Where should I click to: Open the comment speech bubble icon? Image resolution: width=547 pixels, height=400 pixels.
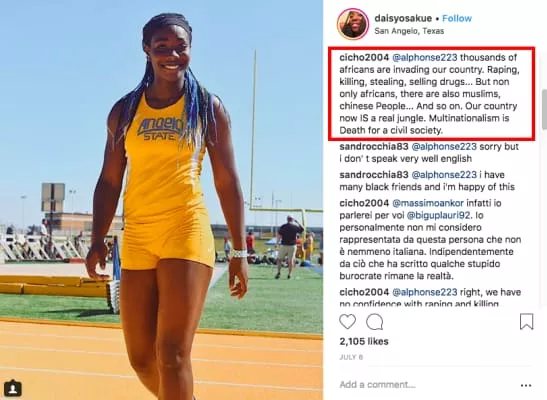click(375, 322)
